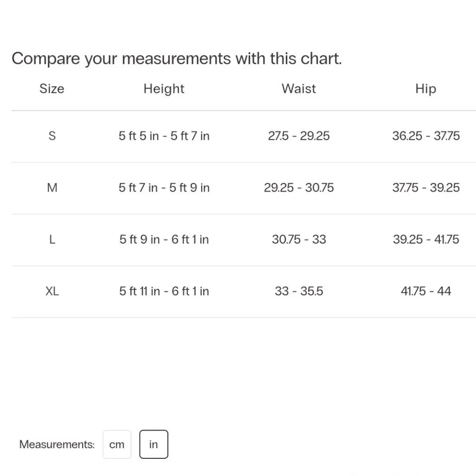Click waist value 29.25 - 30.75

[x=299, y=188]
